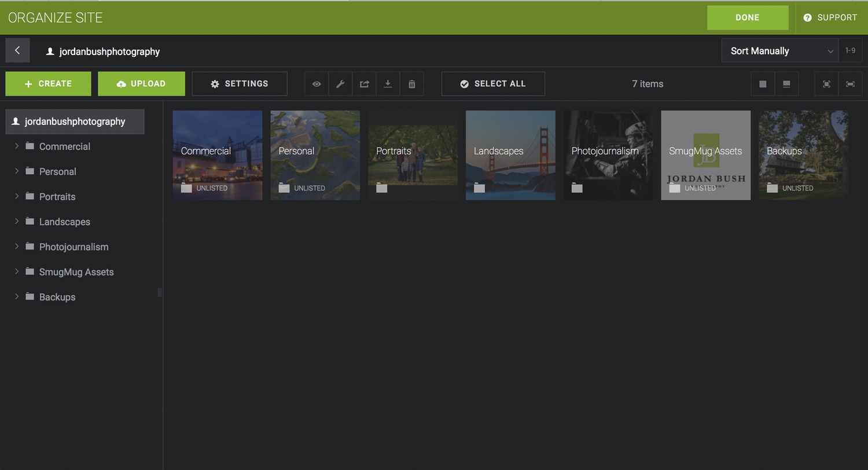Toggle the 1-9 sort direction button

click(850, 50)
